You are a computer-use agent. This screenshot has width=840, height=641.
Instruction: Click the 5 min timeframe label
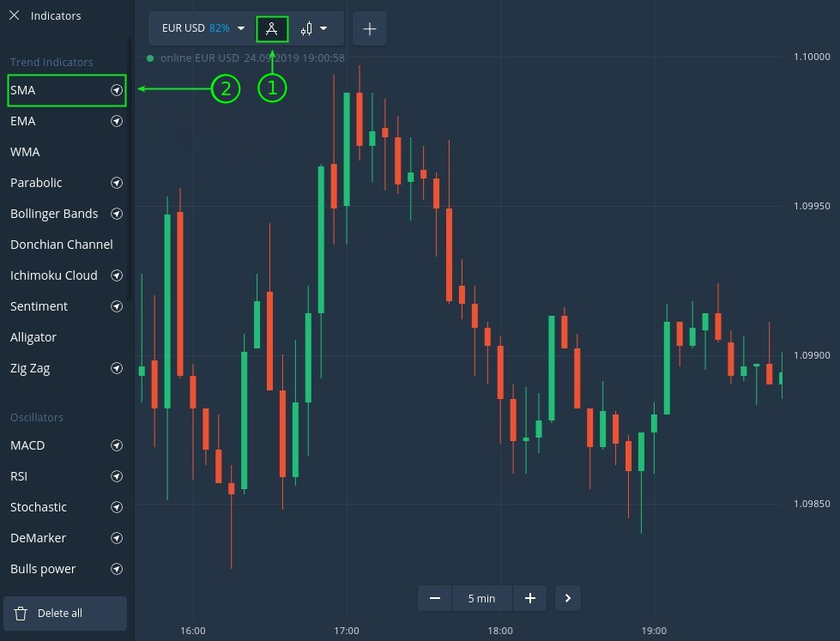tap(481, 598)
